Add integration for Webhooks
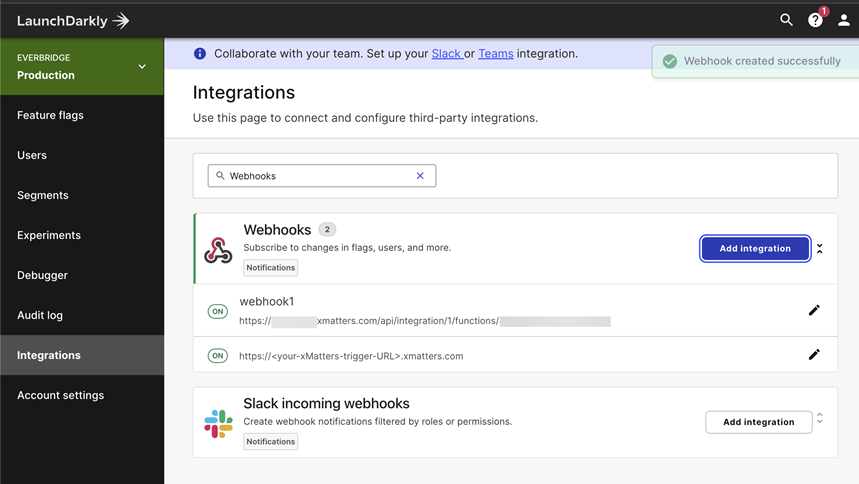Viewport: 859px width, 484px height. click(x=755, y=248)
